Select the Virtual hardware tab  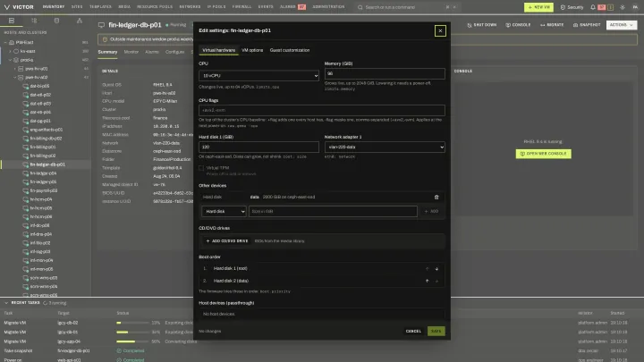(x=218, y=50)
